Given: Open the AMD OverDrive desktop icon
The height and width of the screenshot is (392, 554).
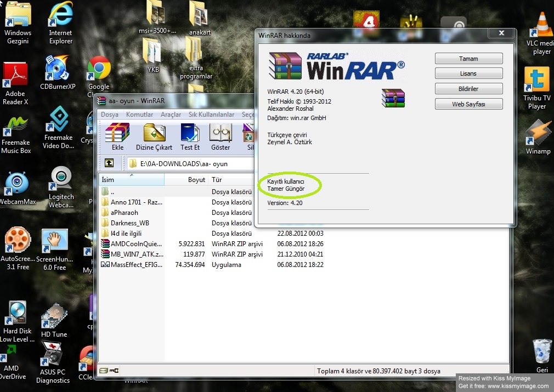Looking at the screenshot, I should [x=13, y=363].
